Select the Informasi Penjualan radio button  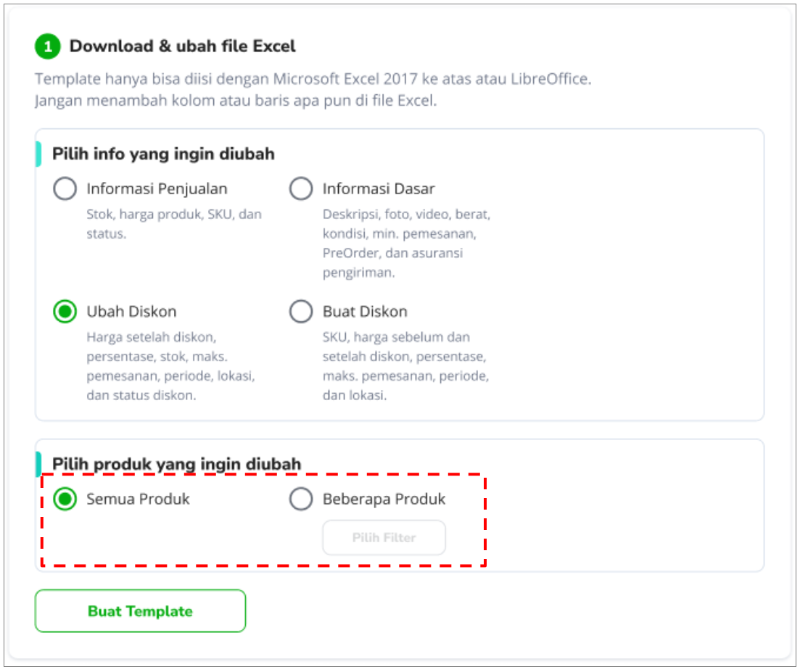point(65,188)
